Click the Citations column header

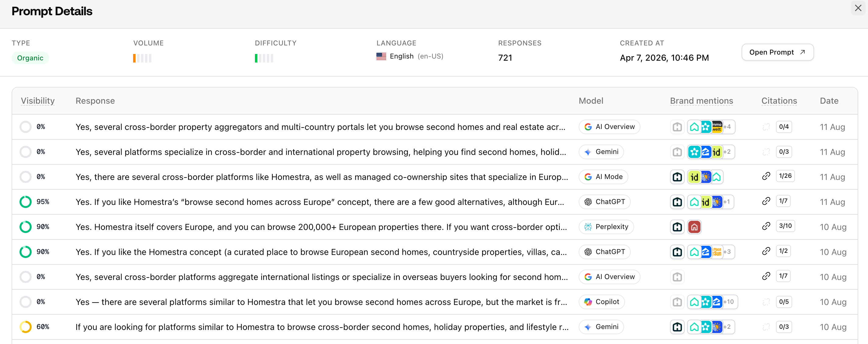[x=779, y=101]
